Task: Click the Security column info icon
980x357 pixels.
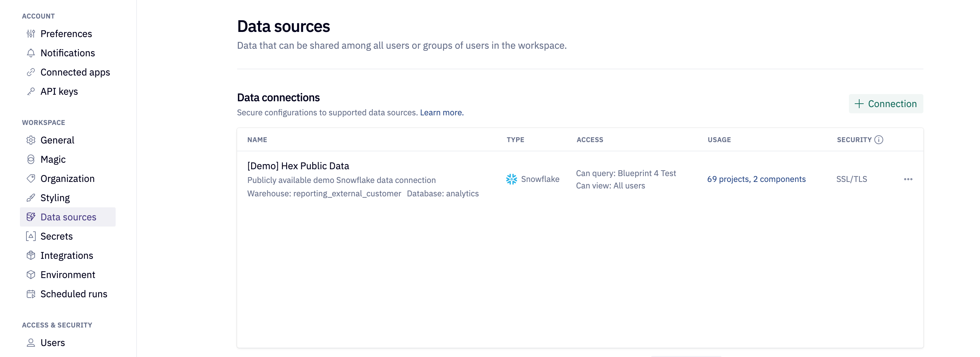Action: click(878, 140)
